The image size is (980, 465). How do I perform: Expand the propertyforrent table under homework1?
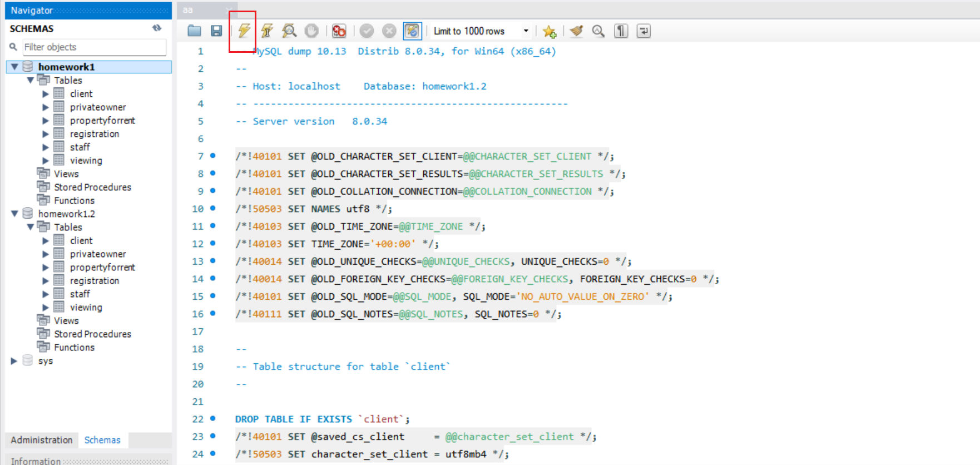[46, 120]
